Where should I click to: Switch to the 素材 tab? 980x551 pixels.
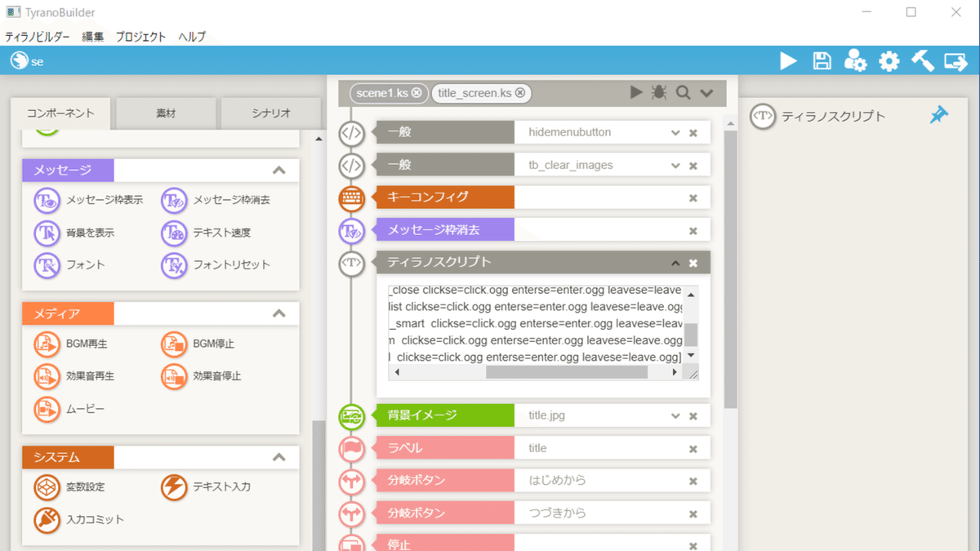166,113
